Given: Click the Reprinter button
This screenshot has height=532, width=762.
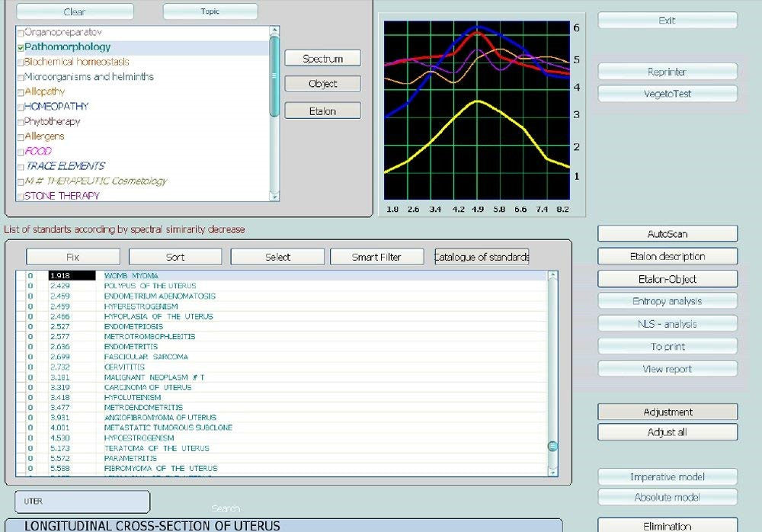Looking at the screenshot, I should [667, 71].
